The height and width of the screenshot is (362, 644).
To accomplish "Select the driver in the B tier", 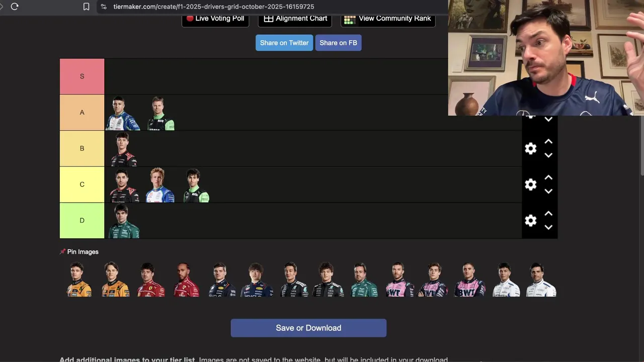I will pos(123,149).
